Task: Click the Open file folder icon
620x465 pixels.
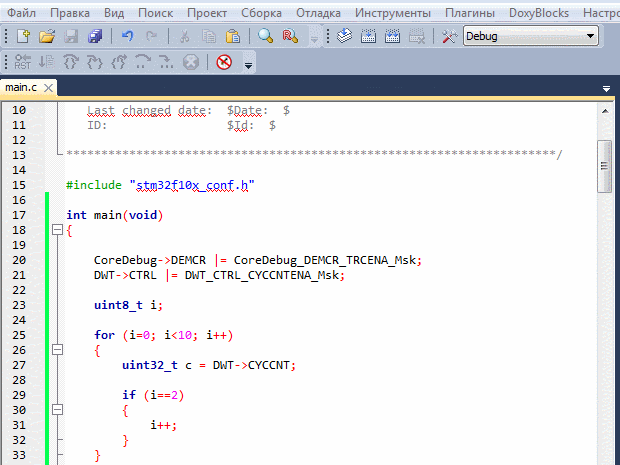Action: (x=46, y=36)
